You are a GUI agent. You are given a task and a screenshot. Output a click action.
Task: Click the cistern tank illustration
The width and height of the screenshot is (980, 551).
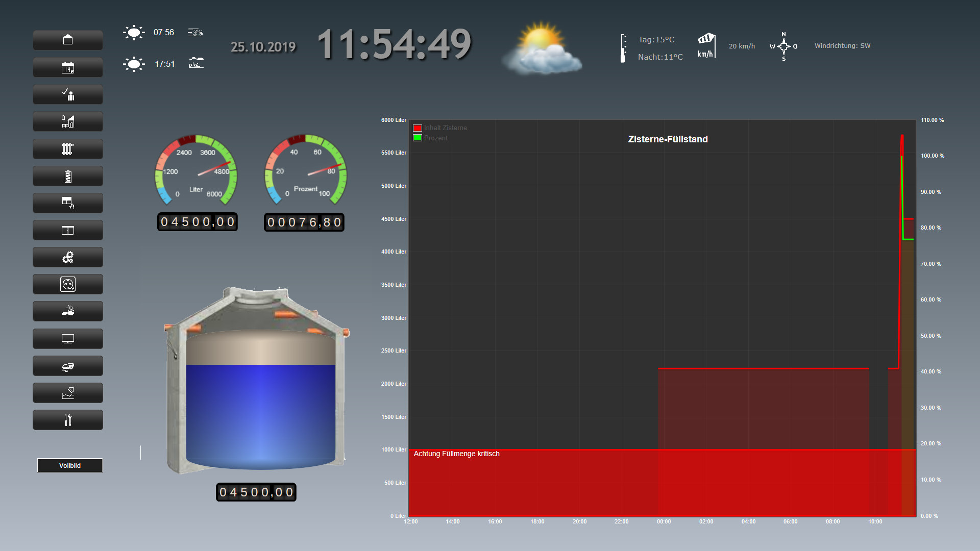(x=257, y=380)
